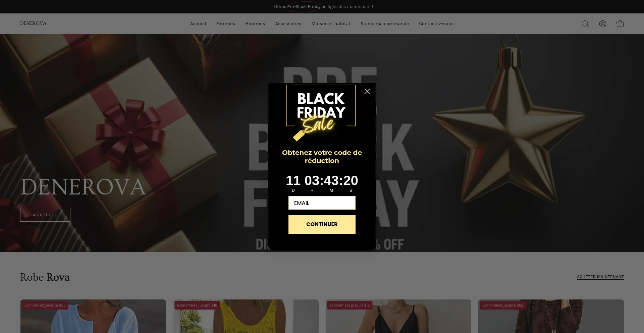
Task: Click the CONTINUER button
Action: tap(322, 224)
